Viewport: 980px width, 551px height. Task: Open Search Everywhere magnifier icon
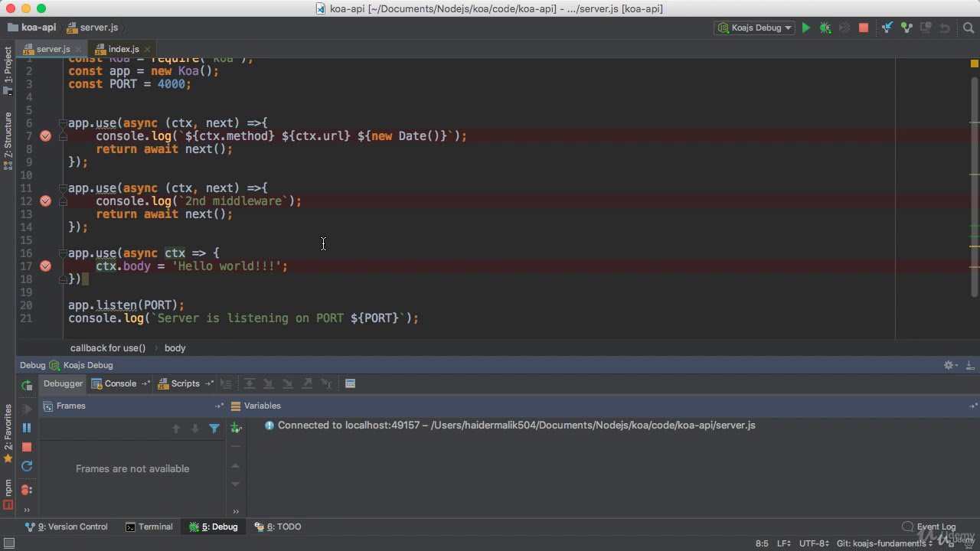[x=969, y=28]
